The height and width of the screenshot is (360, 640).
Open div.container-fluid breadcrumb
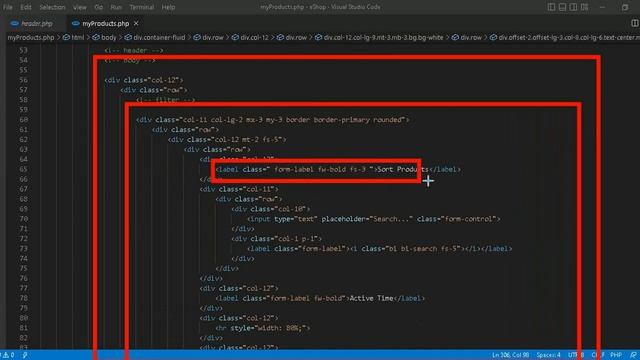[155, 38]
